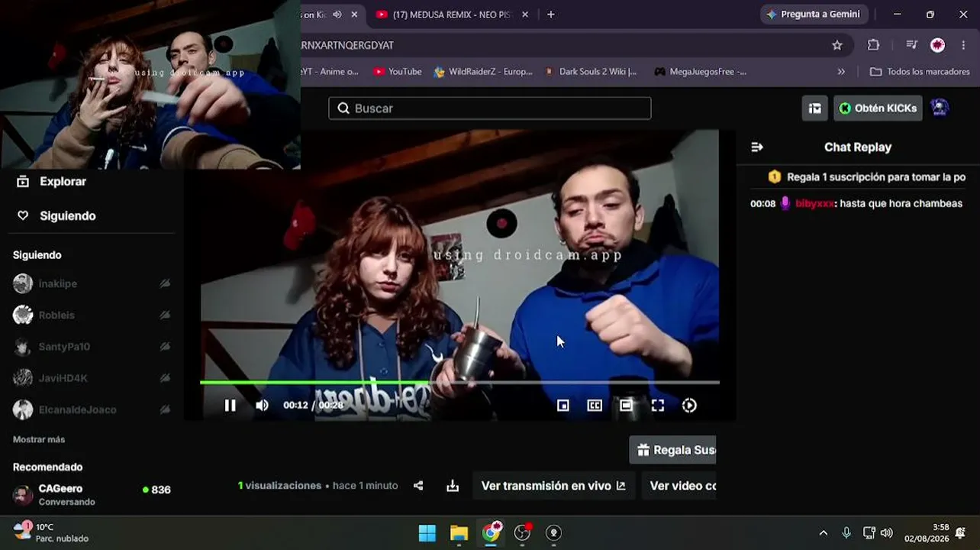Toggle mini player mode in the video

(563, 406)
